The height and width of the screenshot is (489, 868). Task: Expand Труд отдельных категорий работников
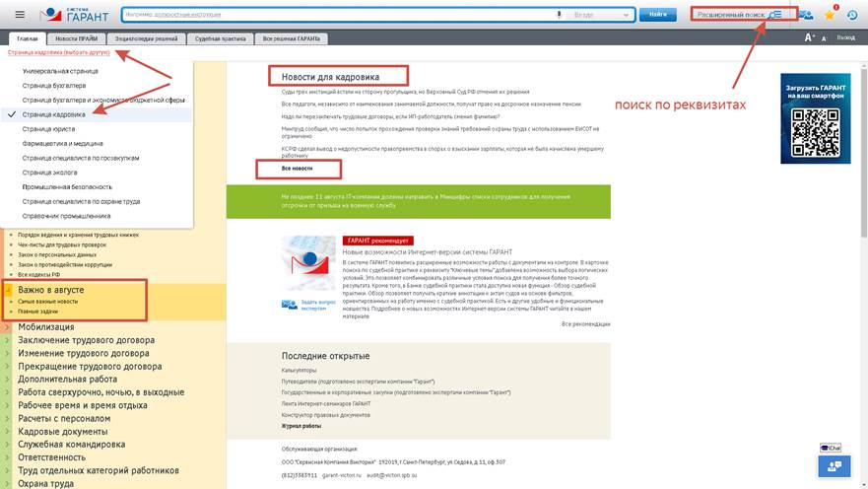[x=99, y=470]
